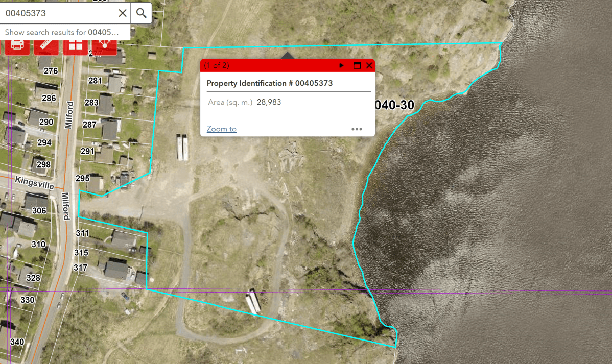612x364 pixels.
Task: Click the parcel labeled 340 on map
Action: [x=17, y=342]
